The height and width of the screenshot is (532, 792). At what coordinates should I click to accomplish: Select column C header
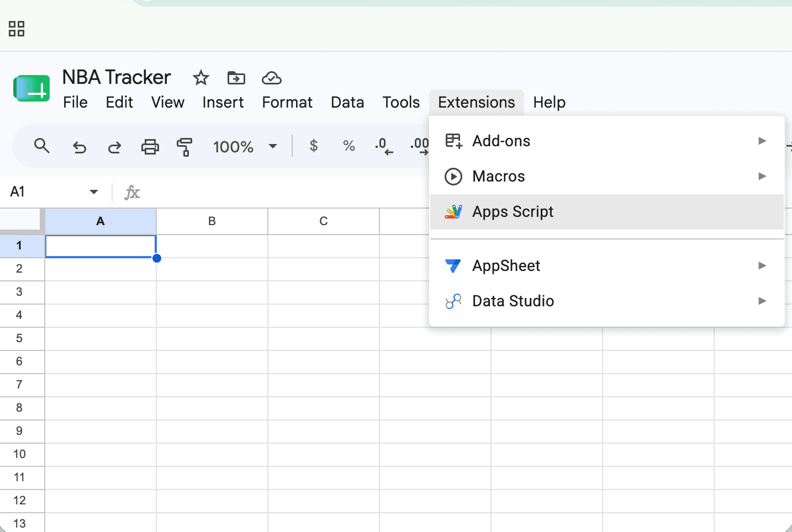click(x=324, y=221)
